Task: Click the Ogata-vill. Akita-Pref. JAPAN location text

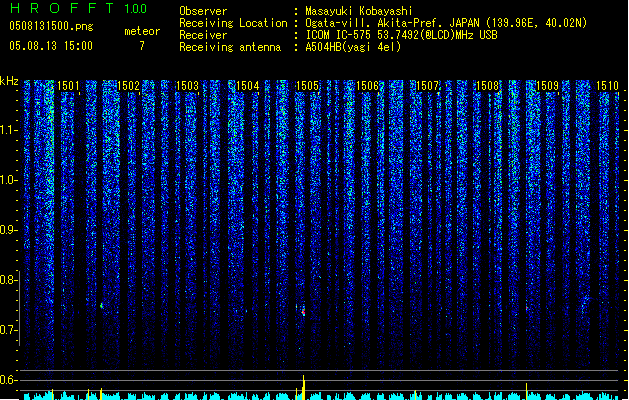Action: (x=446, y=23)
